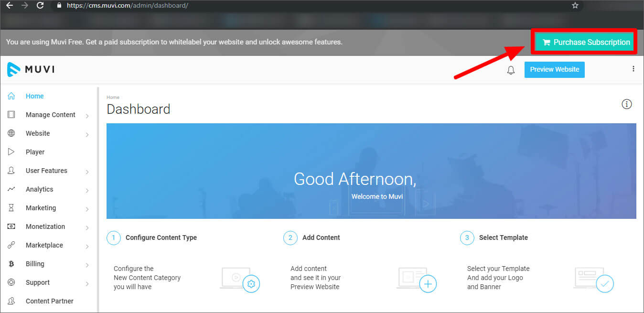644x313 pixels.
Task: Click the "Welcome to Muvi" banner text
Action: point(377,196)
